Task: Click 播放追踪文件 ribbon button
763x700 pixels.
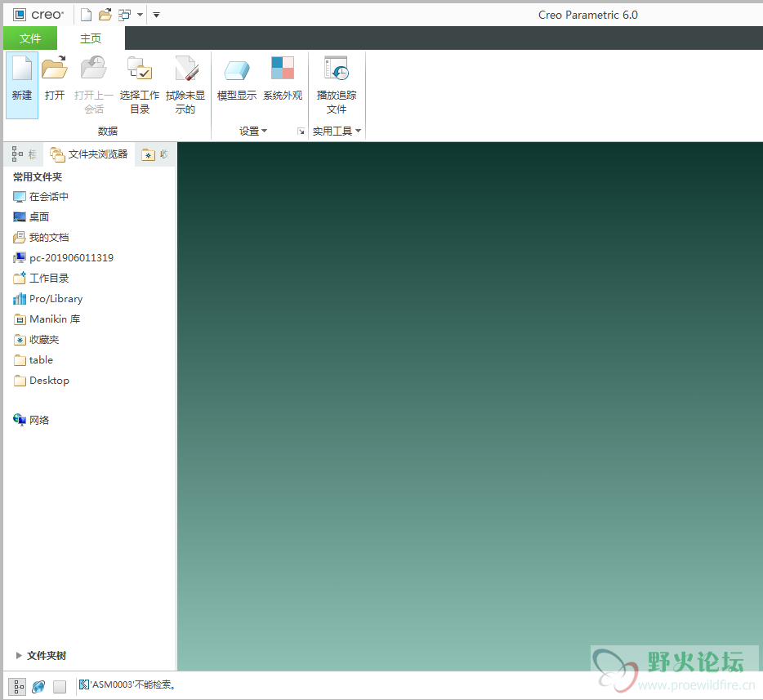Action: click(337, 85)
